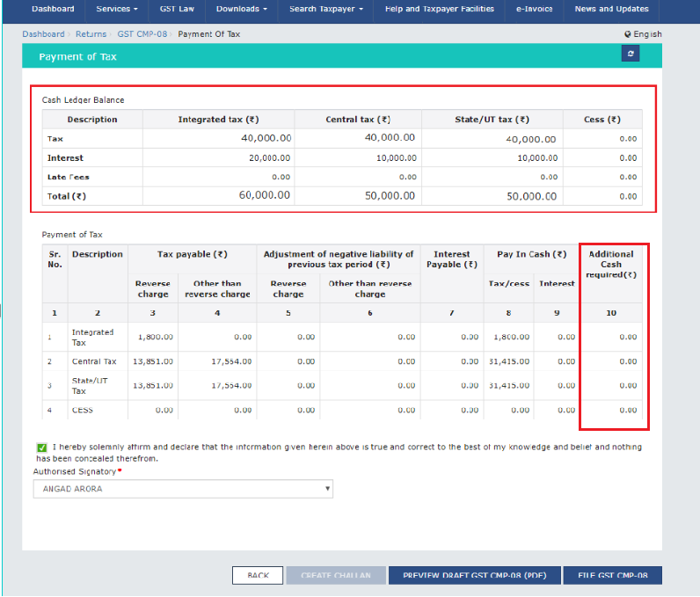Click the Central Tax row label
The width and height of the screenshot is (700, 597).
click(x=94, y=361)
